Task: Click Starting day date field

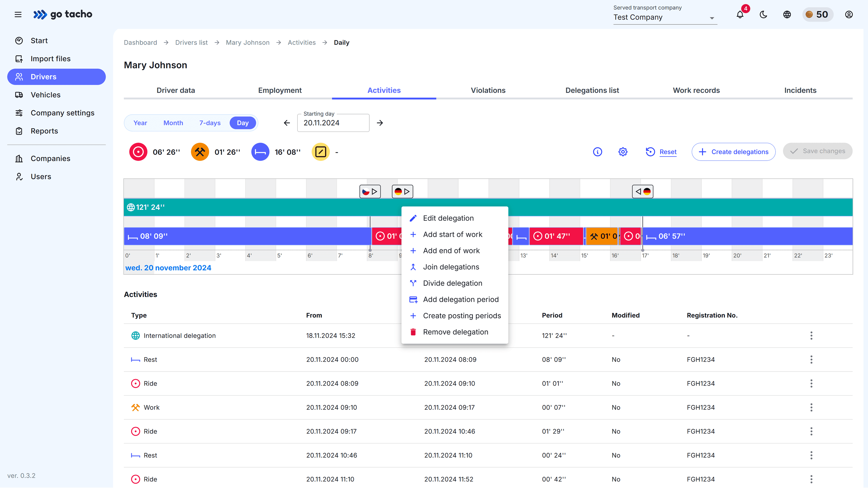Action: 333,123
